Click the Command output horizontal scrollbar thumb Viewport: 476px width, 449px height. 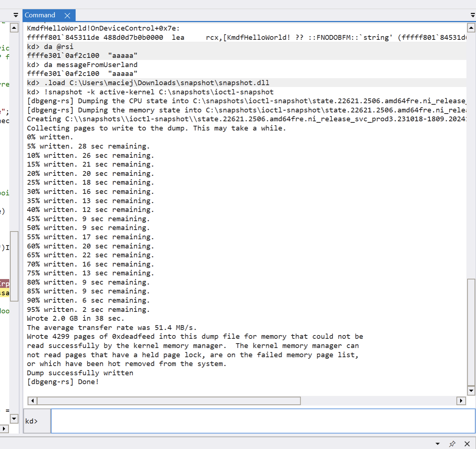169,401
